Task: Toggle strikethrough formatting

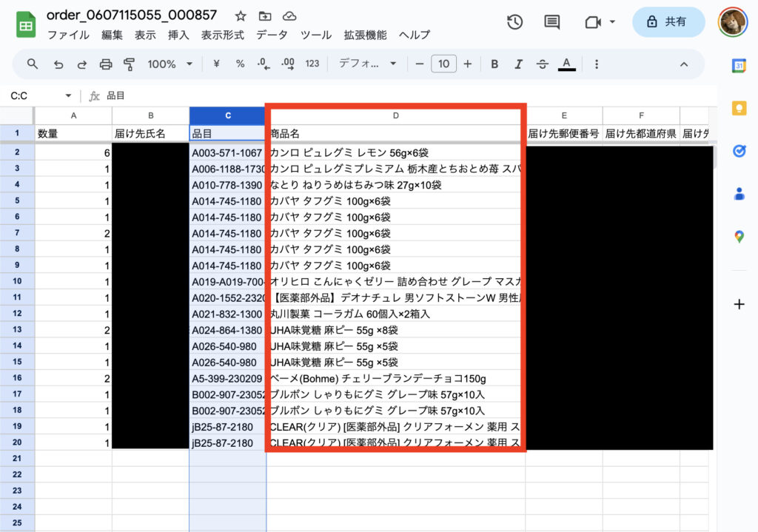Action: (543, 64)
